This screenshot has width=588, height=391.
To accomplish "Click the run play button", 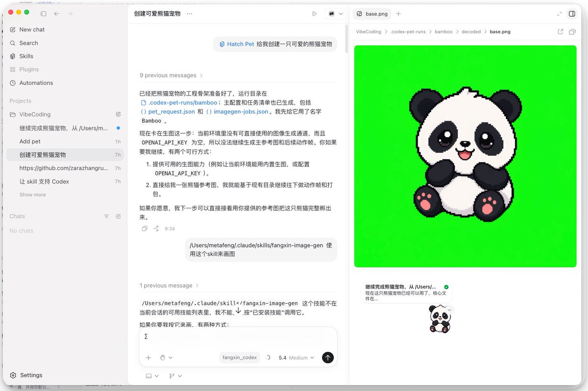I will pos(315,14).
